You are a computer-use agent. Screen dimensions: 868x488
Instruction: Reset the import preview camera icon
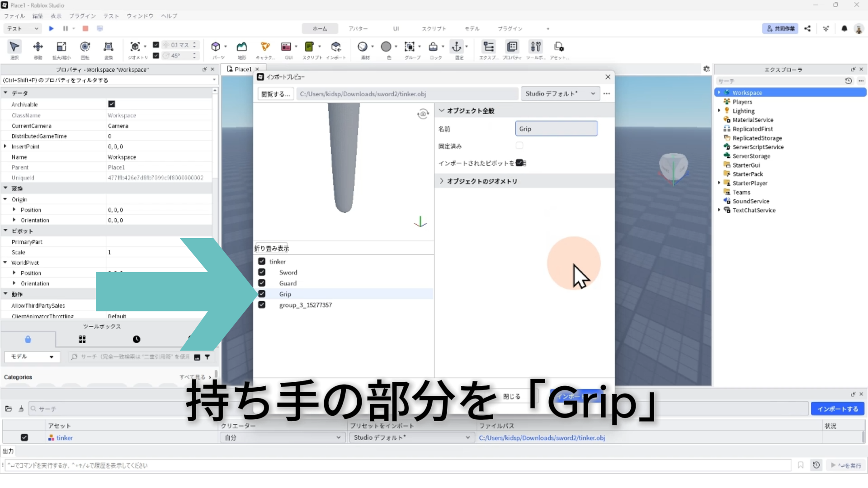click(x=423, y=114)
